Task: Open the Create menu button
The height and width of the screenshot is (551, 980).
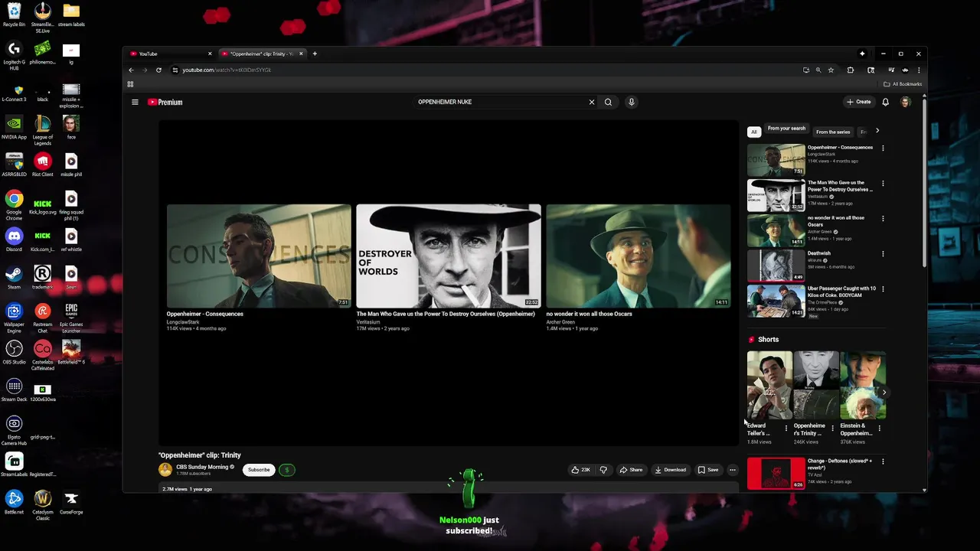Action: (858, 102)
